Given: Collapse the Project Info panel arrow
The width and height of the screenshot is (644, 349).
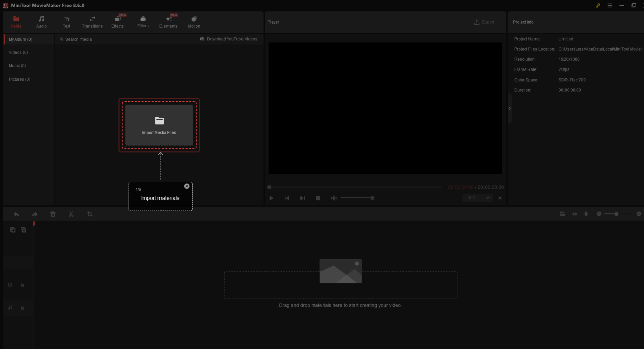Looking at the screenshot, I should 509,108.
